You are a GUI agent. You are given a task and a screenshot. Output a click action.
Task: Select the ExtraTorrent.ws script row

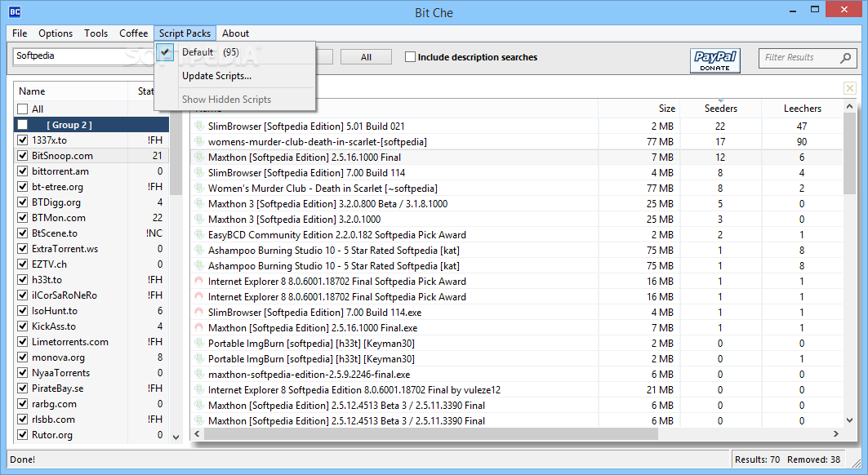[x=91, y=249]
